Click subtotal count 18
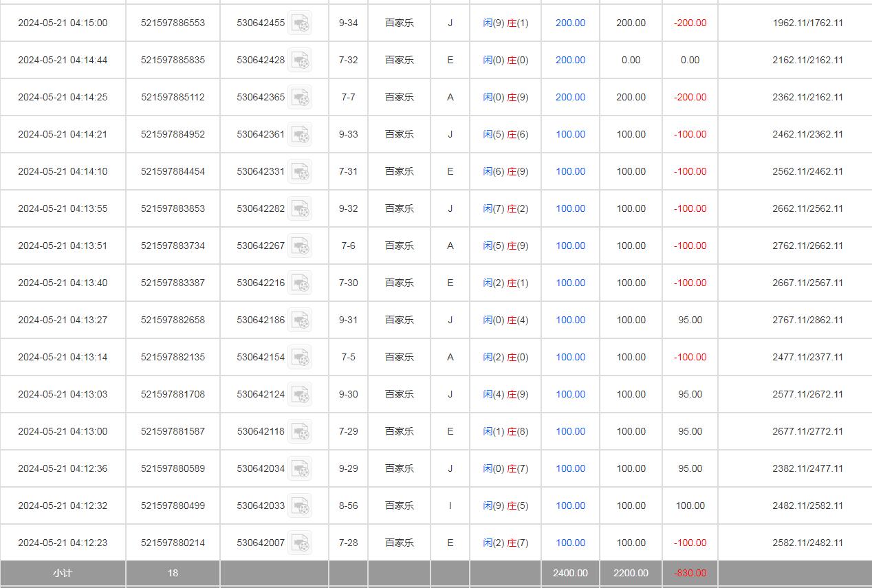The image size is (872, 588). coord(173,573)
